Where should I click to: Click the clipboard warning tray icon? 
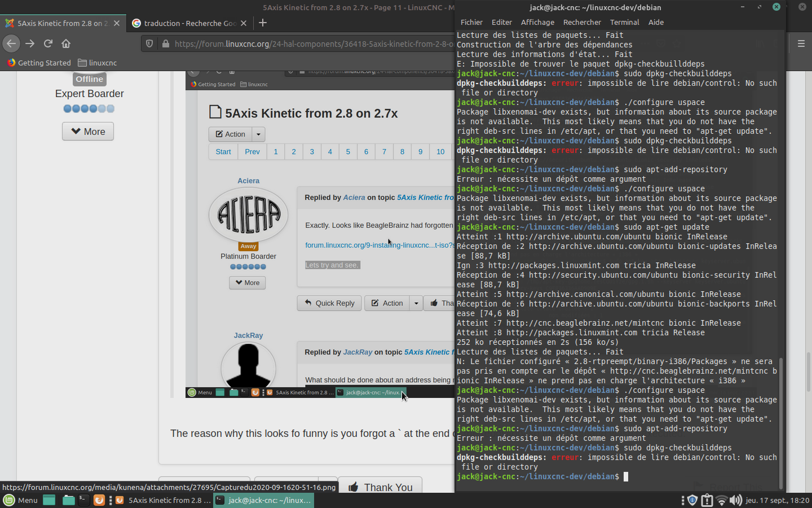tap(707, 500)
